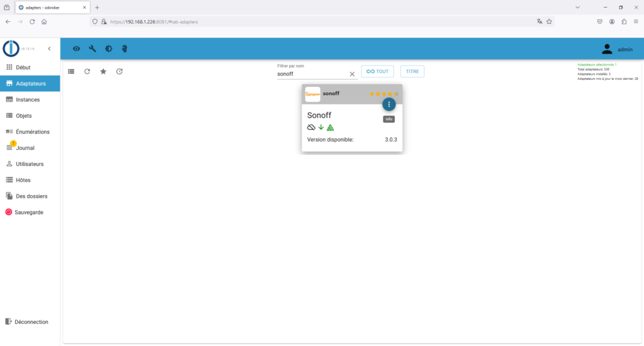Image resolution: width=644 pixels, height=346 pixels.
Task: Click the browser address bar URL
Action: (154, 22)
